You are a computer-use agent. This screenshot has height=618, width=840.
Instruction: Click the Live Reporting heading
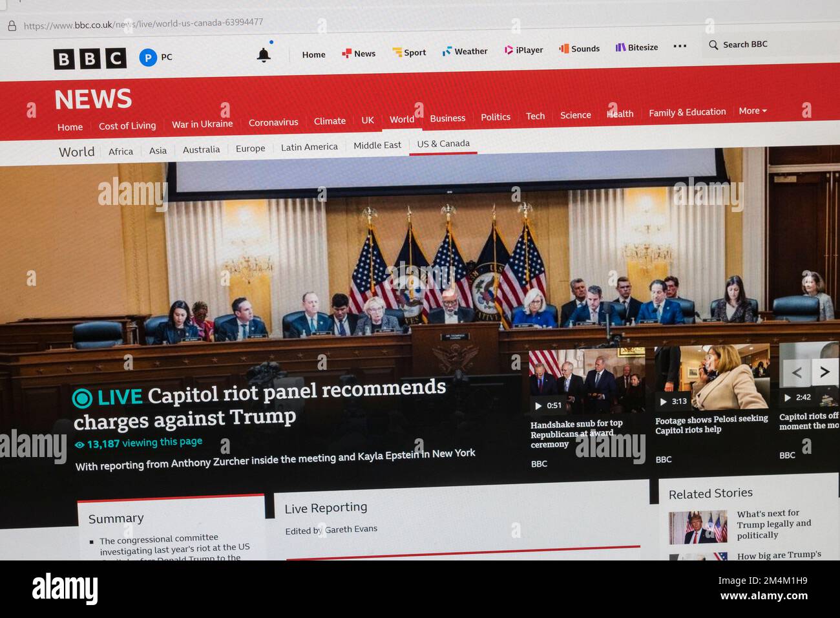pyautogui.click(x=326, y=508)
